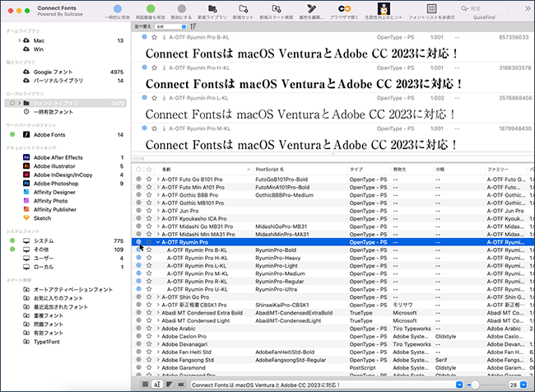
Task: Open the Google フォント cloud library
Action: pyautogui.click(x=53, y=72)
